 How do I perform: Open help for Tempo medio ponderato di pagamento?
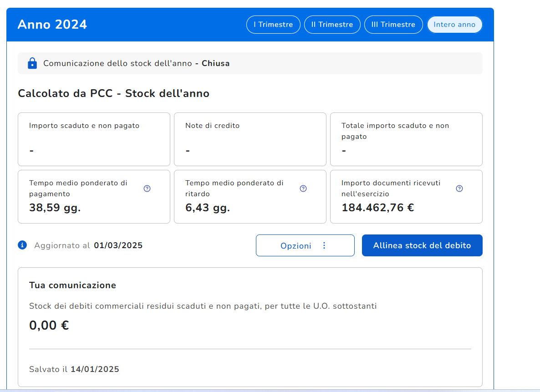point(147,188)
